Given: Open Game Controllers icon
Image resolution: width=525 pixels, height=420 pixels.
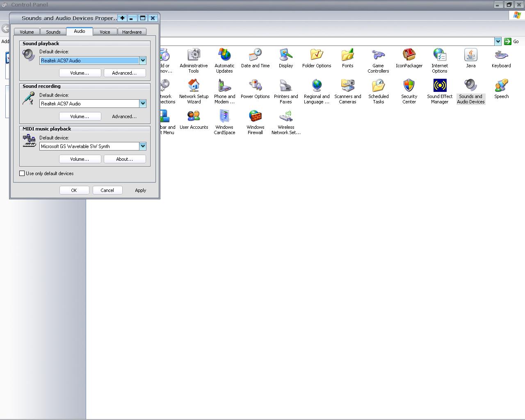Looking at the screenshot, I should (x=378, y=60).
